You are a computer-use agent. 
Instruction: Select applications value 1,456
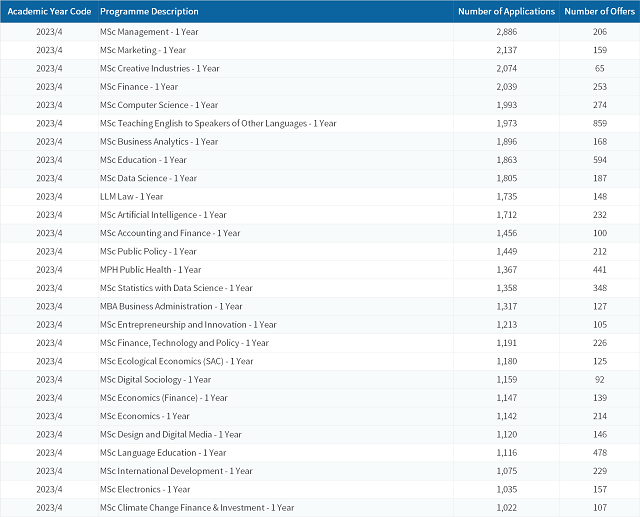pyautogui.click(x=507, y=233)
